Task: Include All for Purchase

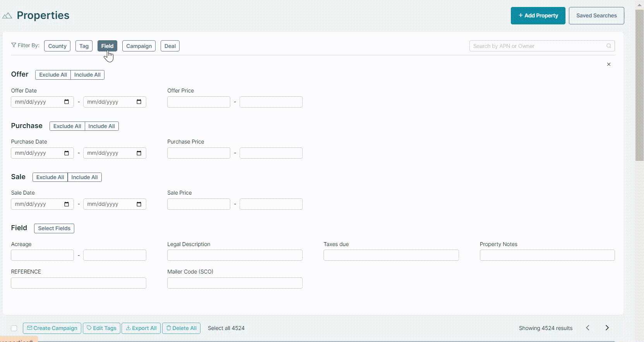Action: pyautogui.click(x=102, y=126)
